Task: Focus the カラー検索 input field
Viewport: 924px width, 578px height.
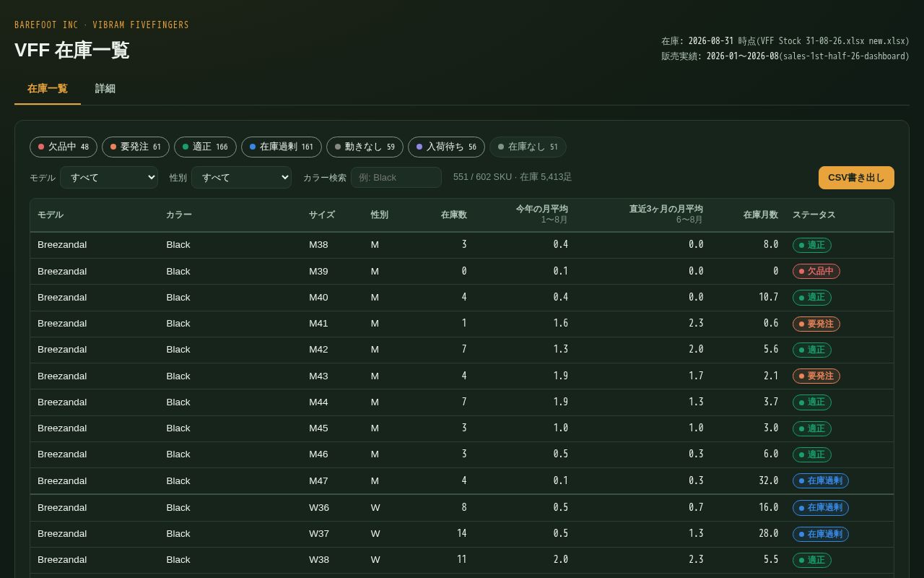Action: point(396,177)
